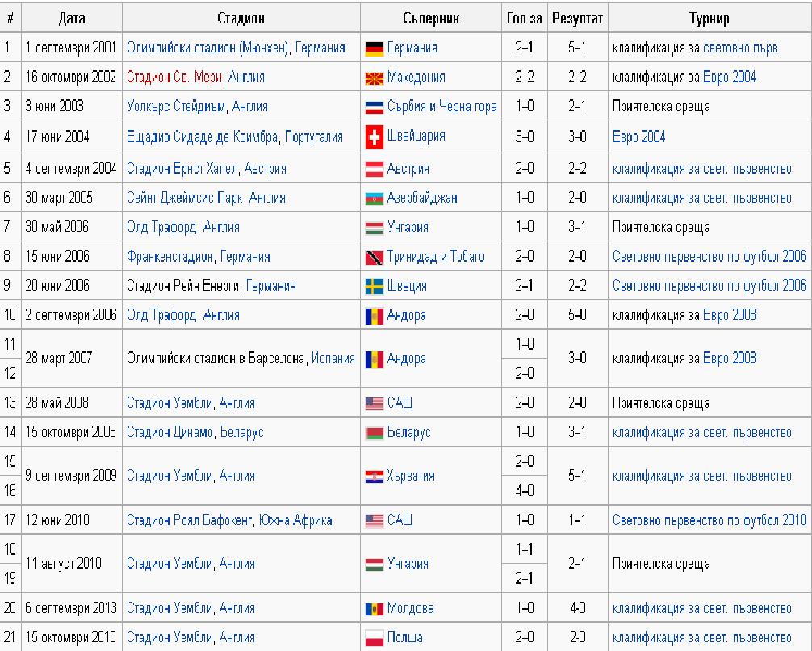The height and width of the screenshot is (651, 812).
Task: Click the Съперник column header
Action: (430, 18)
